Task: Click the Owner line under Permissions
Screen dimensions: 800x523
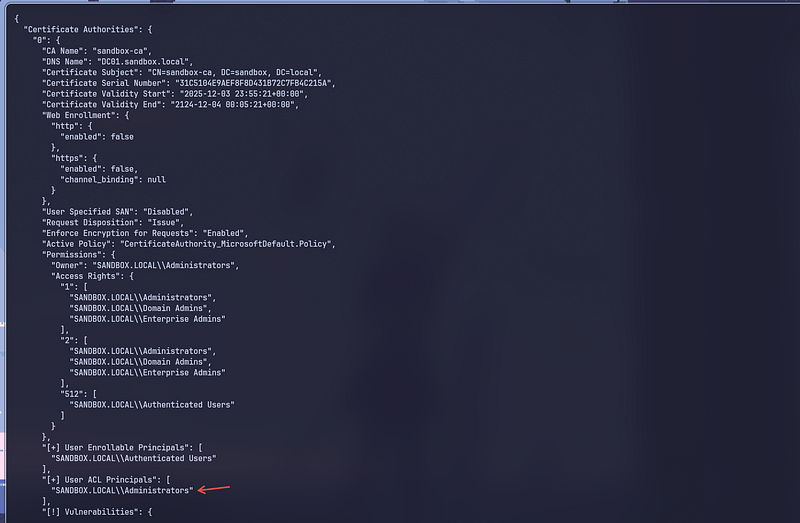Action: coord(145,264)
